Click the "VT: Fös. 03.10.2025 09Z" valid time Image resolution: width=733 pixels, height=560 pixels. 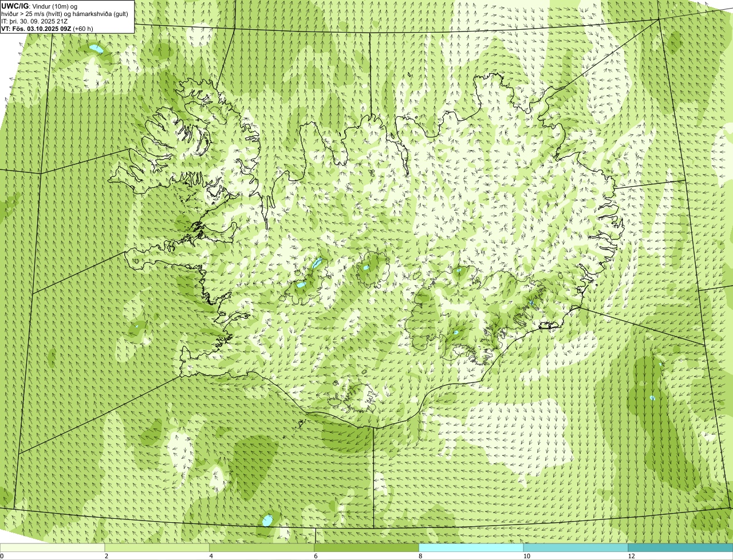[36, 29]
